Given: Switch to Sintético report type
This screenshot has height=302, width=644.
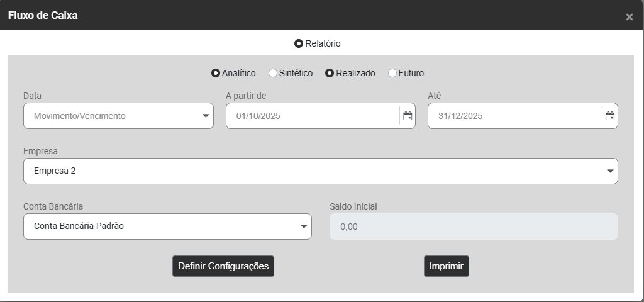Looking at the screenshot, I should pyautogui.click(x=273, y=73).
